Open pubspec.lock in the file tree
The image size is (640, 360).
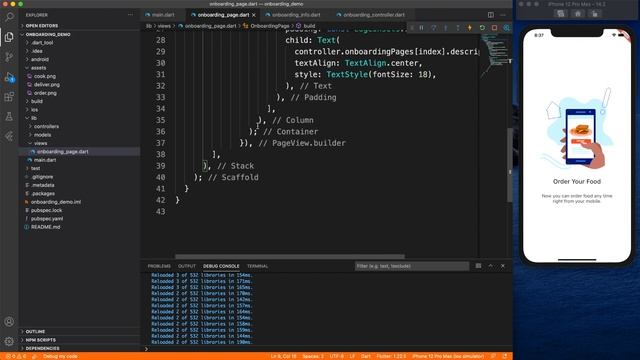pyautogui.click(x=46, y=210)
